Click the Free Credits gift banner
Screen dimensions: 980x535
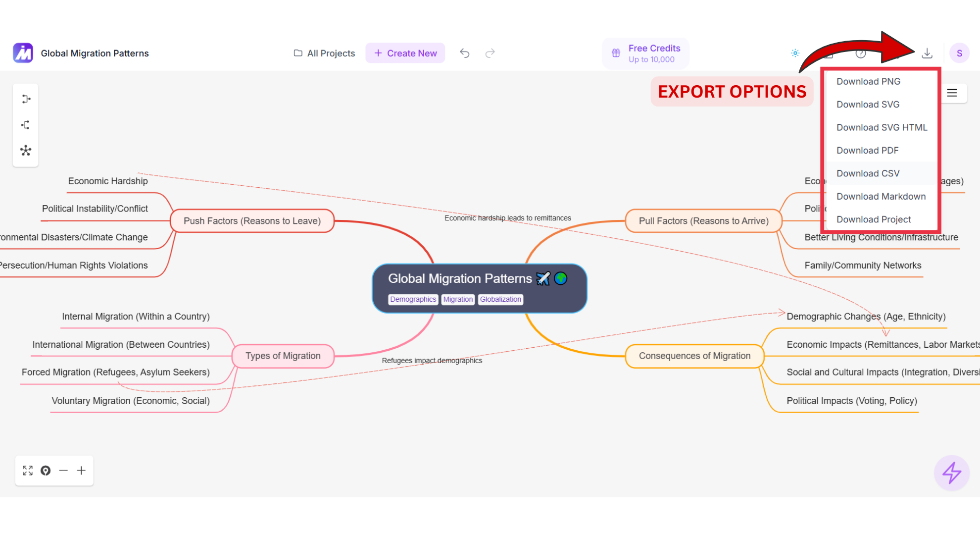[645, 53]
